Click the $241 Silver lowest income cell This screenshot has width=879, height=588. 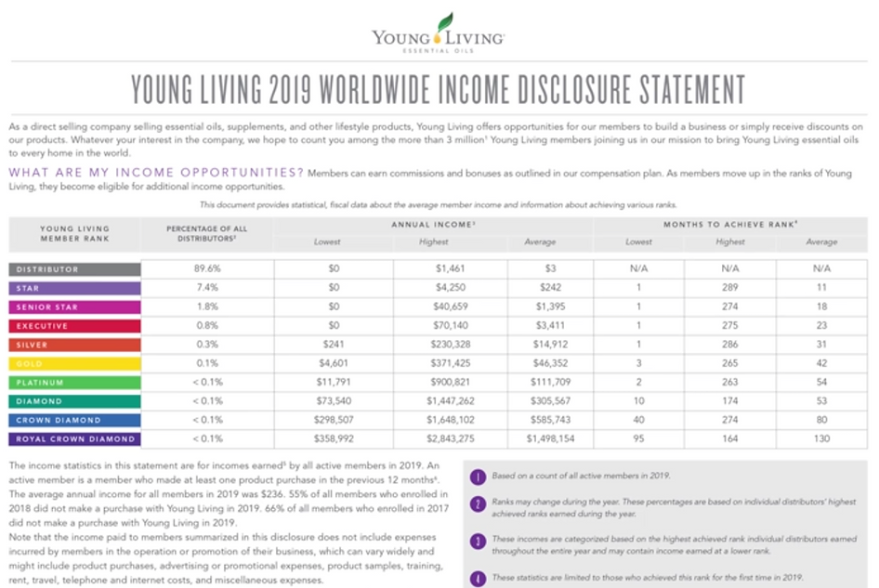(x=334, y=345)
